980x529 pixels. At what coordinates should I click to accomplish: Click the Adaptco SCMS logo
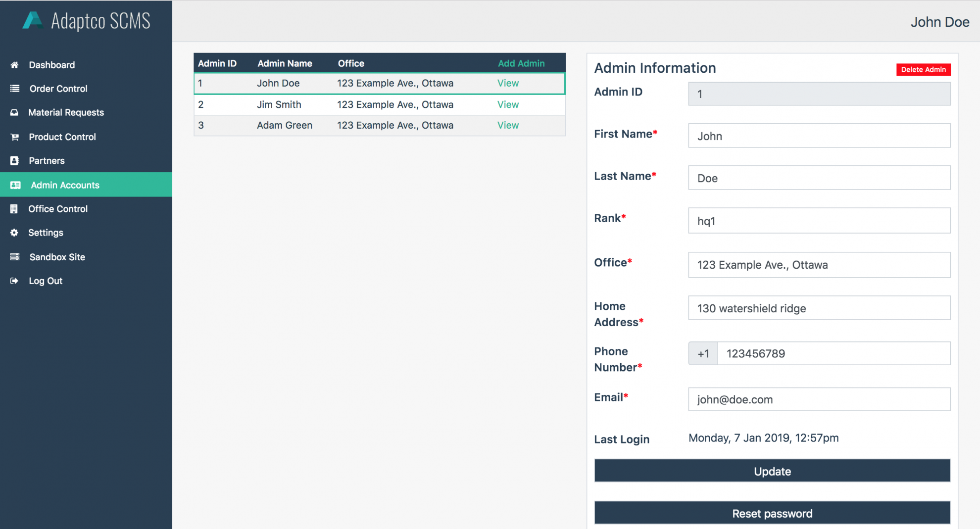86,21
